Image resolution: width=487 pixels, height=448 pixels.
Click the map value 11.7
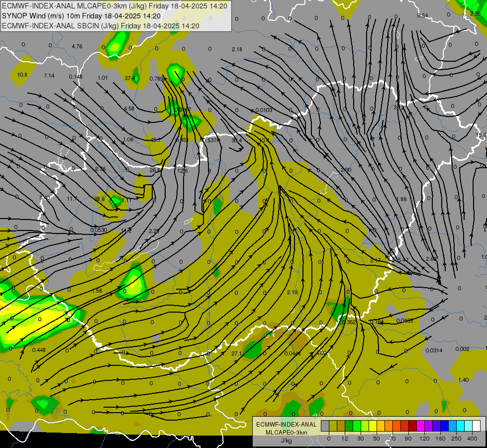pos(72,198)
